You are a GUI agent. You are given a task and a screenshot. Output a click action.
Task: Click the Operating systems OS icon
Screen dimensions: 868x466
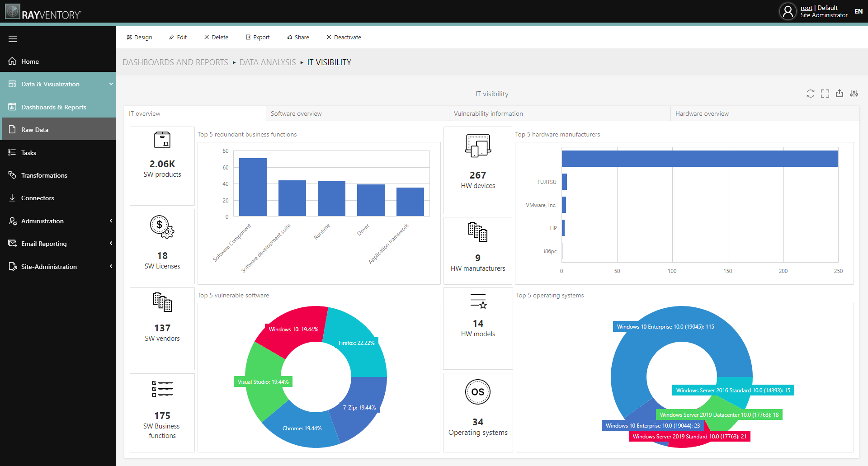click(x=478, y=392)
